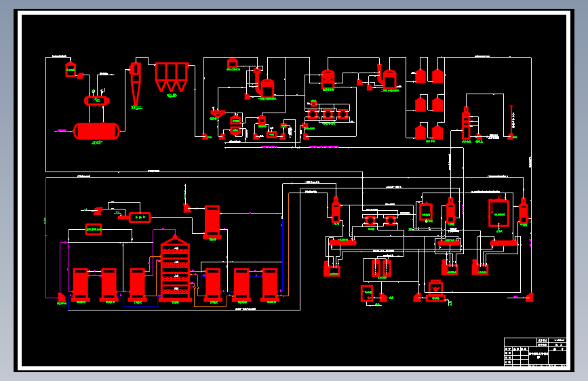Click the multi-tray tower with peaked roof
The height and width of the screenshot is (381, 588).
pyautogui.click(x=175, y=268)
